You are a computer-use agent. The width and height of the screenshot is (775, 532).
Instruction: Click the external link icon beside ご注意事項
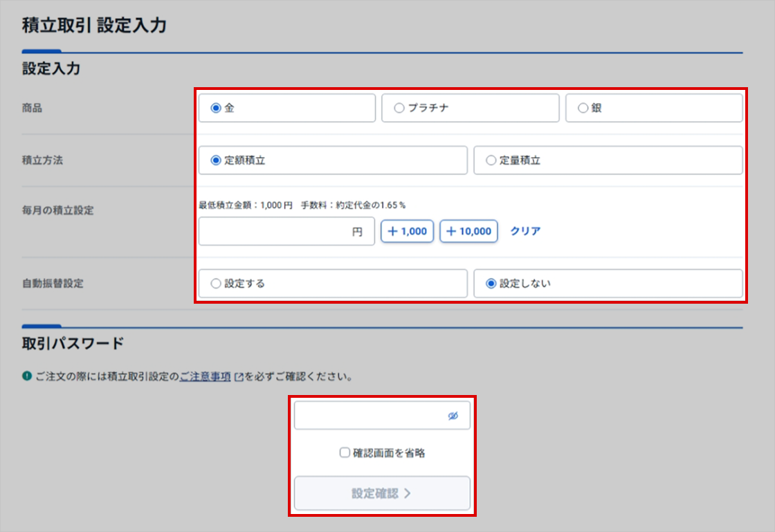(239, 378)
